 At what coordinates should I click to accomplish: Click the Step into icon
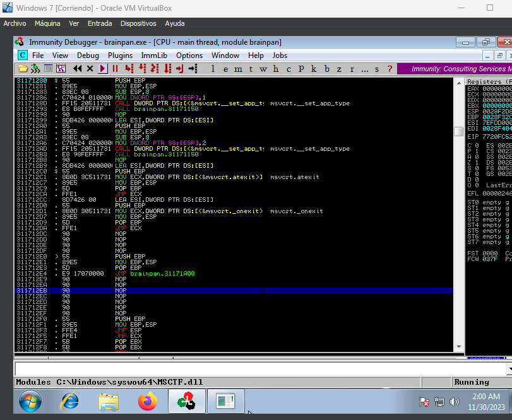point(129,69)
